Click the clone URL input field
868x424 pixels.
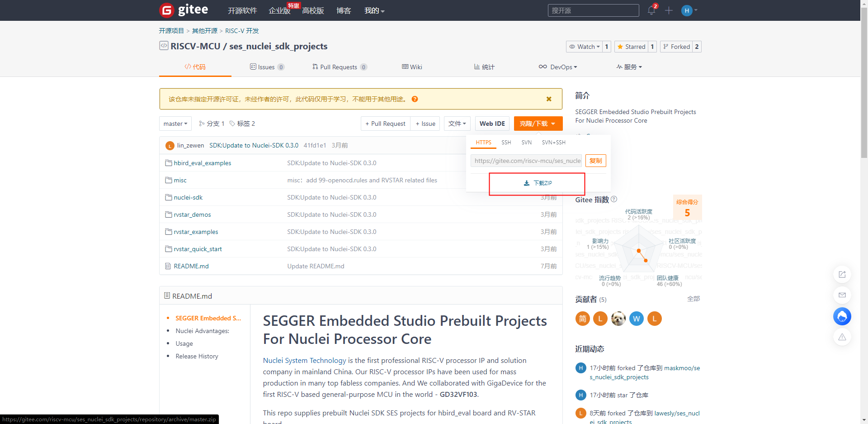[526, 161]
